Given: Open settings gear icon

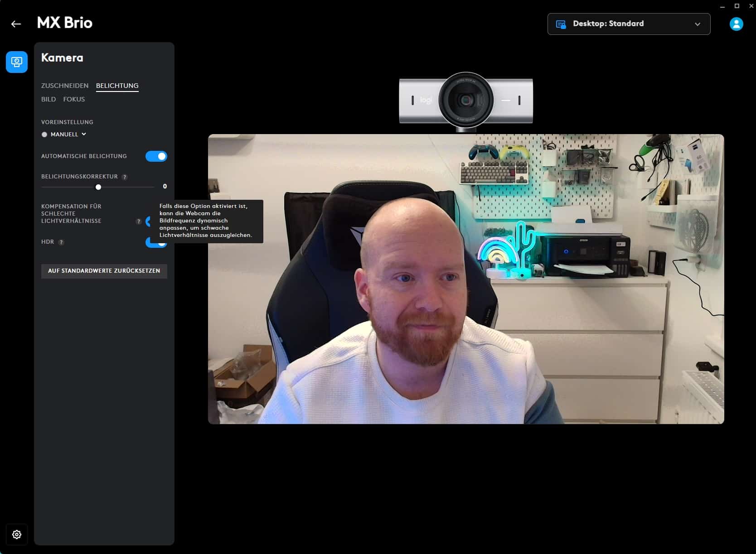Looking at the screenshot, I should [x=17, y=535].
